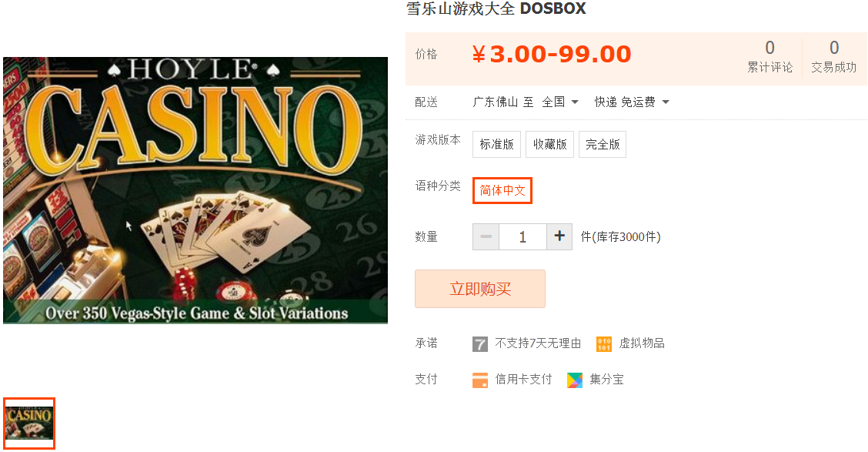Click the 集分宝 colorful icon

tap(575, 380)
